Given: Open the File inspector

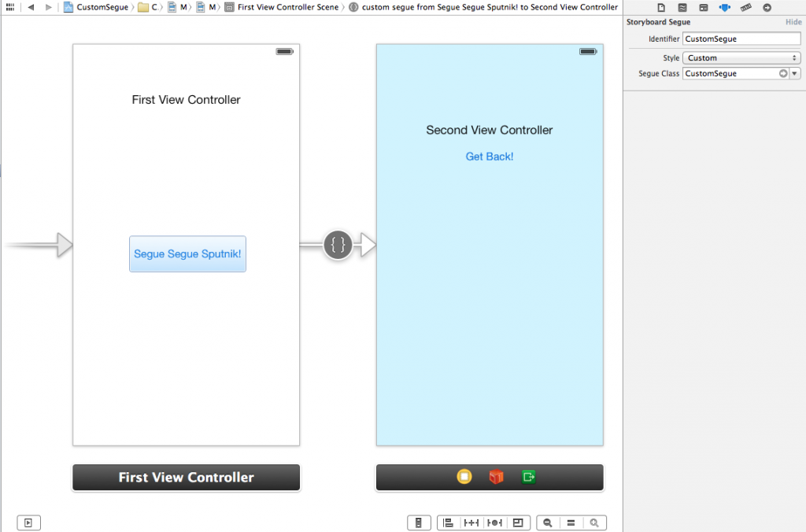Looking at the screenshot, I should [x=661, y=7].
